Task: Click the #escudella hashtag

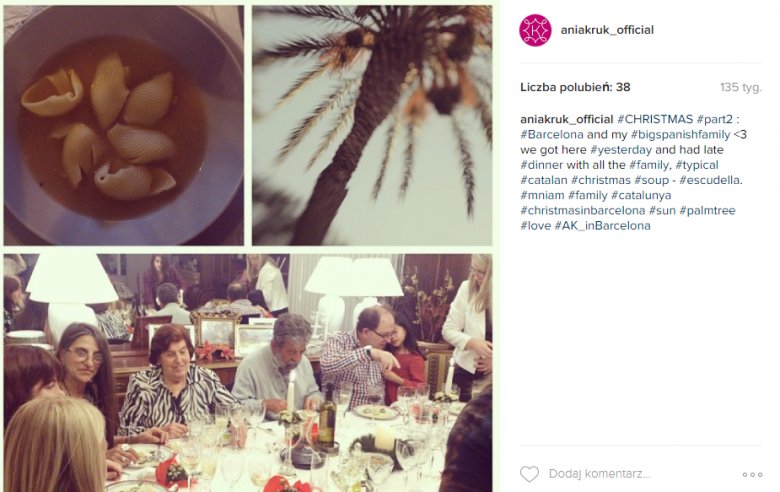Action: point(709,180)
